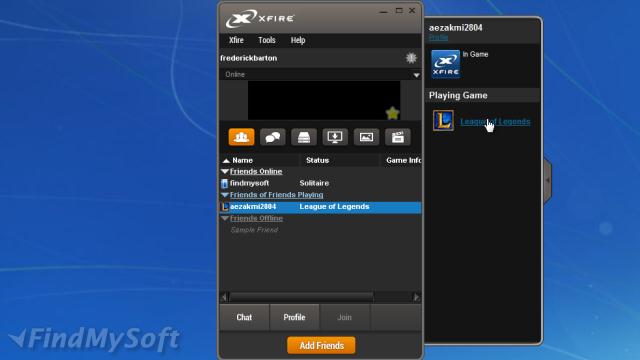Open the Videos clapperboard icon
The image size is (640, 360).
click(398, 137)
